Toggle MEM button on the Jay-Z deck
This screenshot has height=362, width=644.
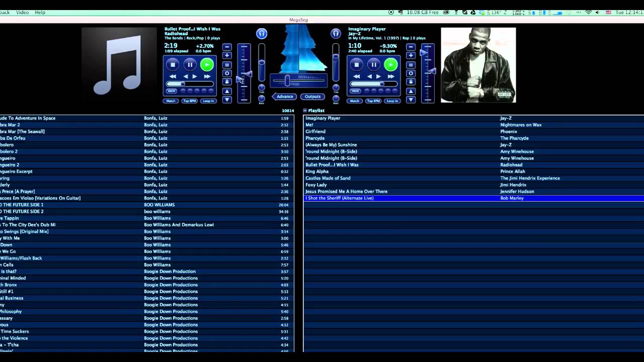(x=356, y=91)
